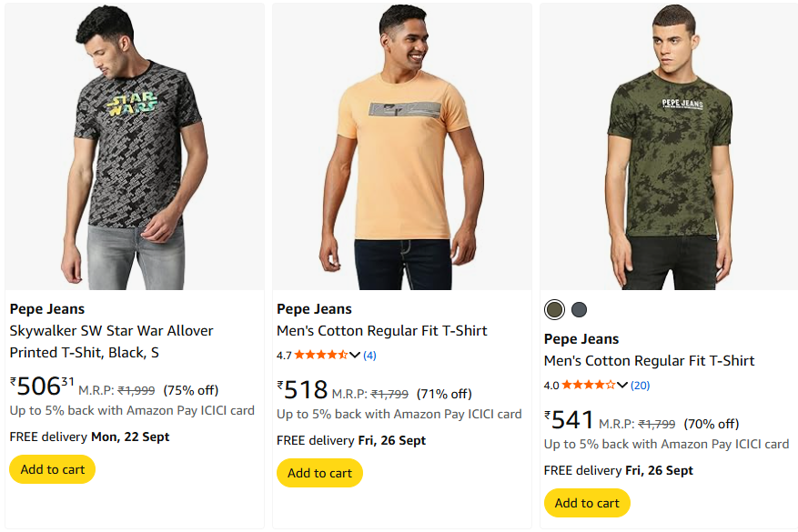Select the olive green color swatch
Image resolution: width=798 pixels, height=532 pixels.
point(554,310)
